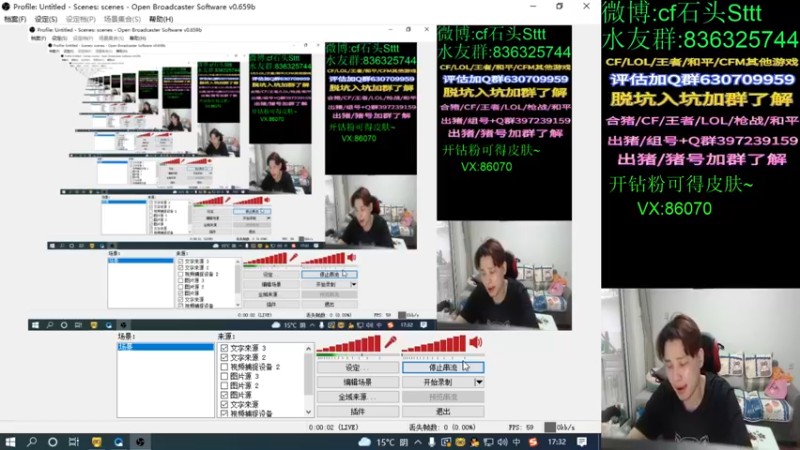This screenshot has height=450, width=800.
Task: Open the taskbar search magnifier
Action: (32, 442)
